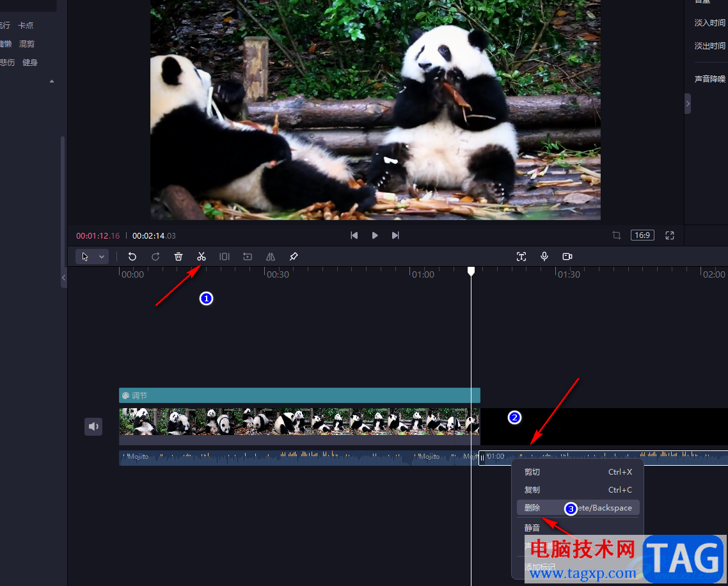Collapse the category list with up arrow
Image resolution: width=728 pixels, height=586 pixels.
pos(52,81)
